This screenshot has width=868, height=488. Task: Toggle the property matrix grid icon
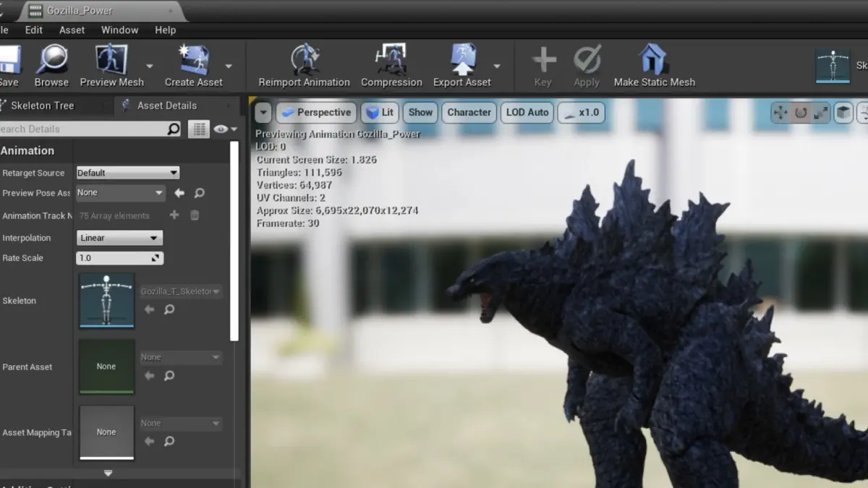click(x=198, y=129)
